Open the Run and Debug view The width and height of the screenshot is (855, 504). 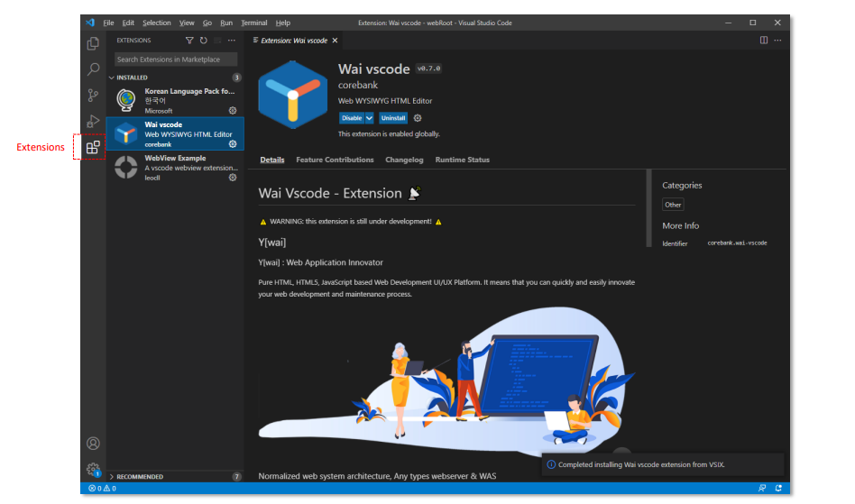[x=93, y=121]
